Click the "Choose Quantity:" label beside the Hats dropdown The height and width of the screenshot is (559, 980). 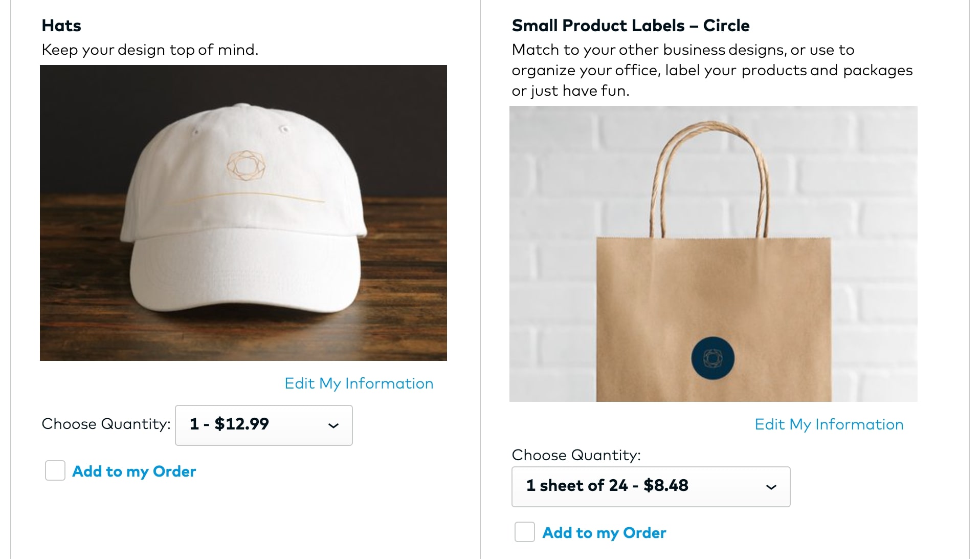pyautogui.click(x=106, y=424)
